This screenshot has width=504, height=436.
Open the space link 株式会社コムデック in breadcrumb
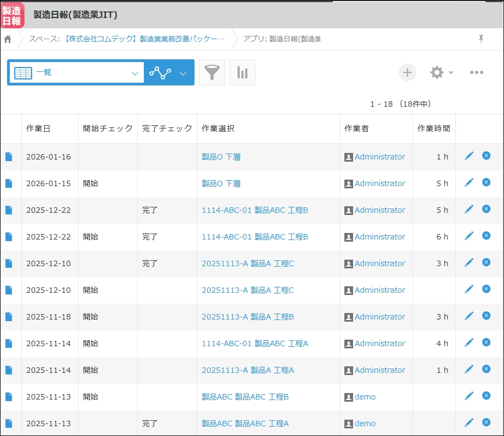tap(144, 39)
